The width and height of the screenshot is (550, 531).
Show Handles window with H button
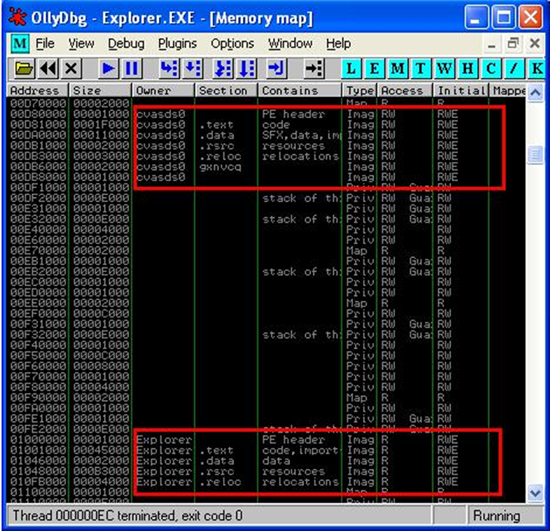tap(468, 68)
